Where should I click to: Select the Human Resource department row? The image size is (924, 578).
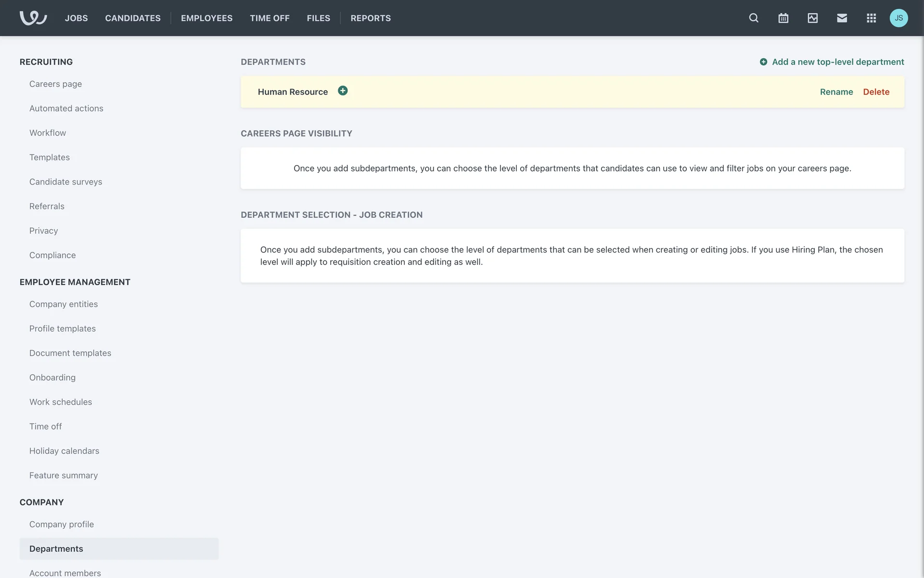529,92
